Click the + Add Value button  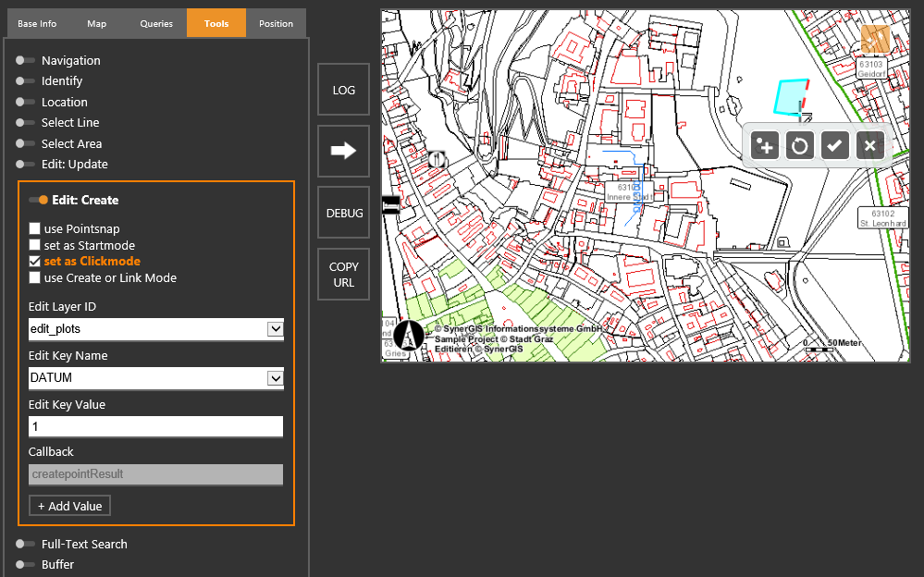pos(69,505)
